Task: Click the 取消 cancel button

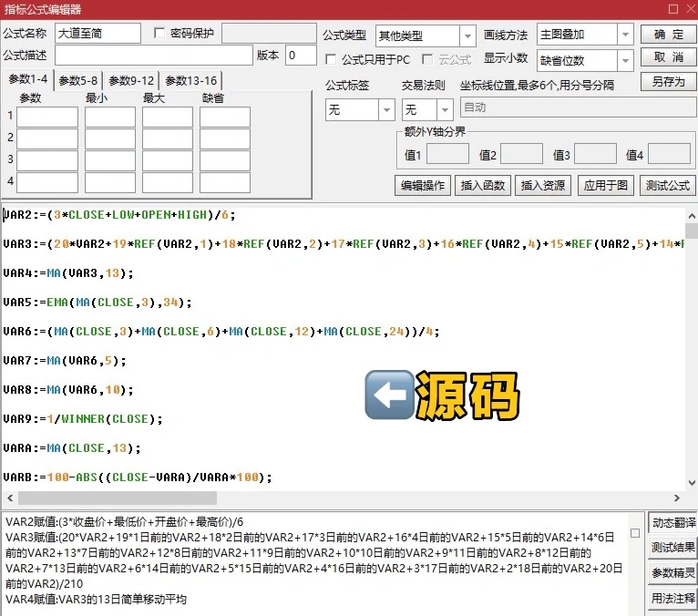Action: coord(669,57)
